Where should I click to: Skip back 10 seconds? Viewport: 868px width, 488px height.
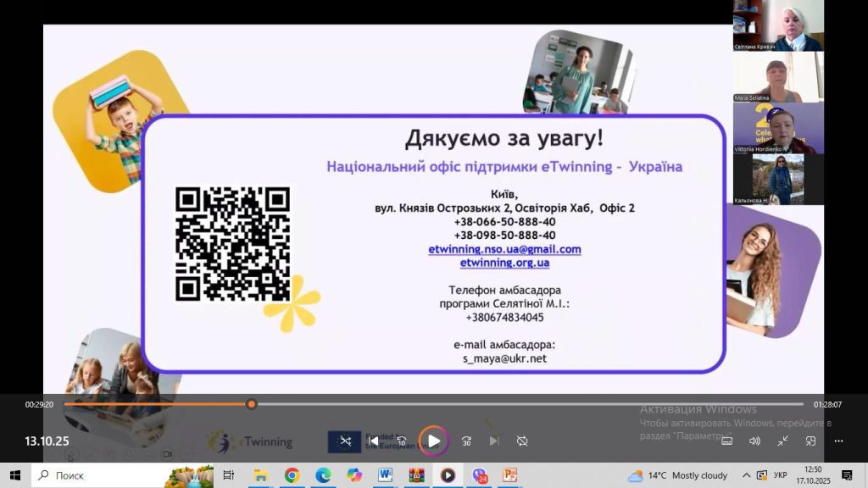(402, 441)
